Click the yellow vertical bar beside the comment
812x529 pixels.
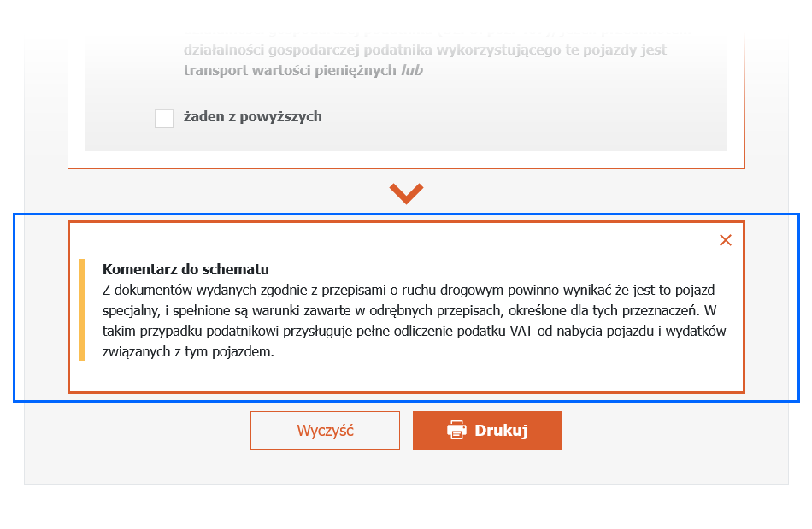(x=82, y=310)
